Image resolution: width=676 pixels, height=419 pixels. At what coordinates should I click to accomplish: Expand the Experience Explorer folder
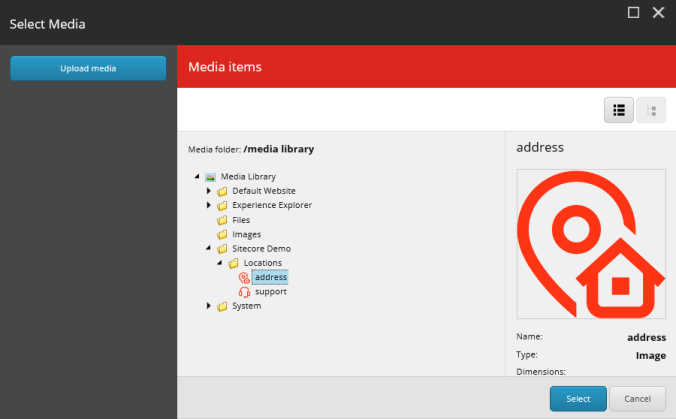[209, 205]
